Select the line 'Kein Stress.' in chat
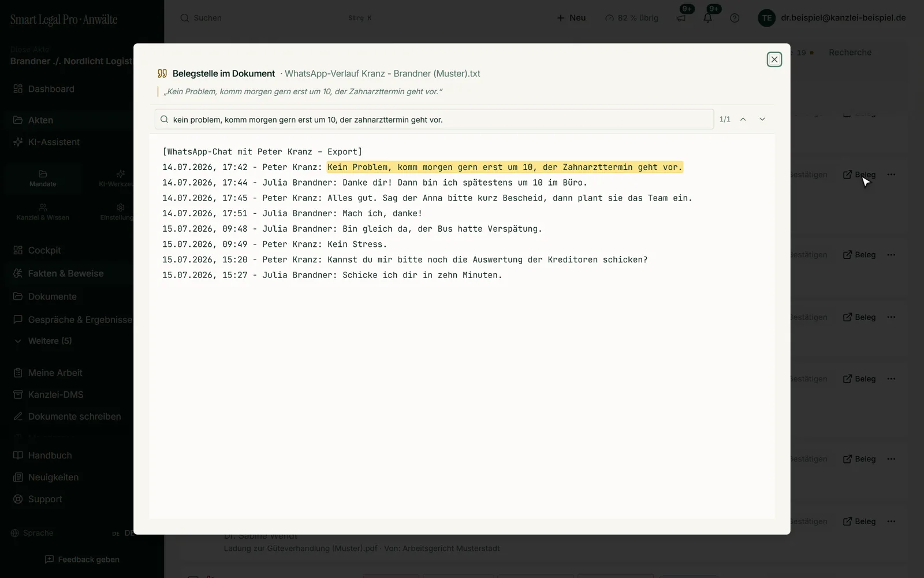Image resolution: width=924 pixels, height=578 pixels. pos(357,244)
